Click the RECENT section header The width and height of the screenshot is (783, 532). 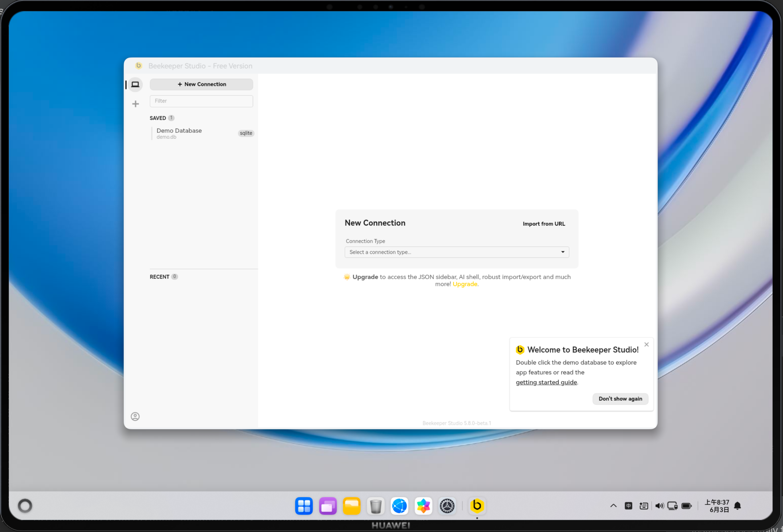click(x=164, y=277)
